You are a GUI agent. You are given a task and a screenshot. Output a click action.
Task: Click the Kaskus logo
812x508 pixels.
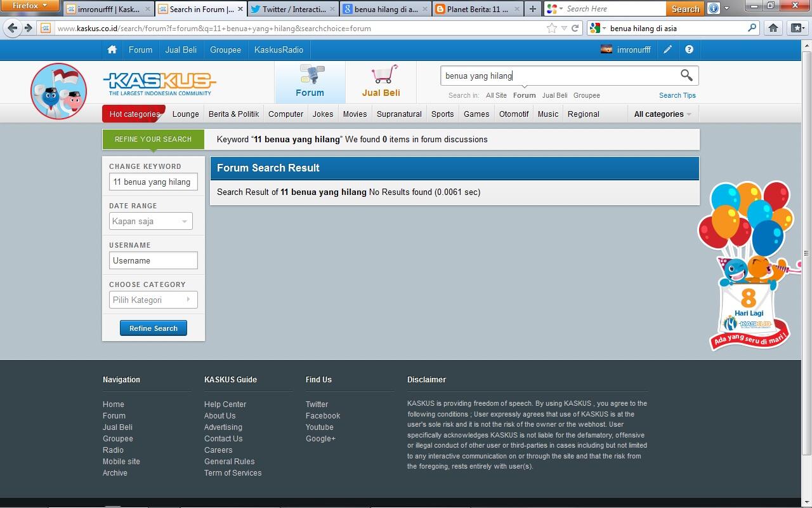tap(159, 83)
